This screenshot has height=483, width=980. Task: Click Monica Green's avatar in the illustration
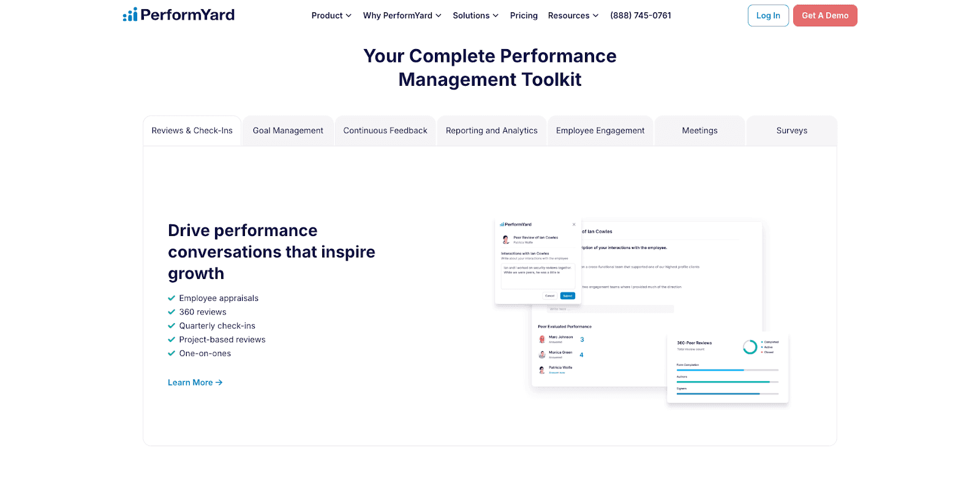click(x=542, y=354)
